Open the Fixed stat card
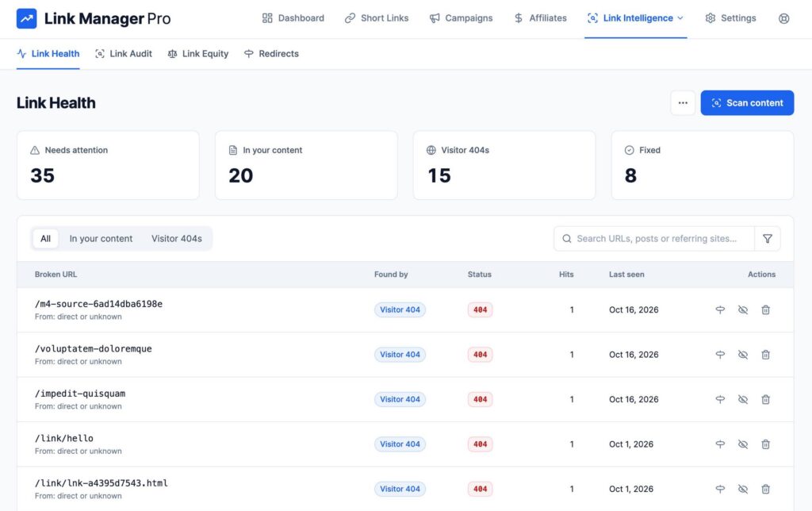This screenshot has width=812, height=511. pos(703,165)
